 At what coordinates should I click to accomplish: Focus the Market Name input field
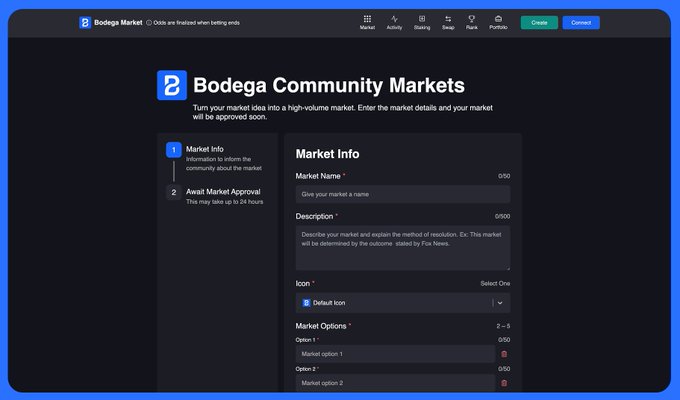pyautogui.click(x=403, y=194)
